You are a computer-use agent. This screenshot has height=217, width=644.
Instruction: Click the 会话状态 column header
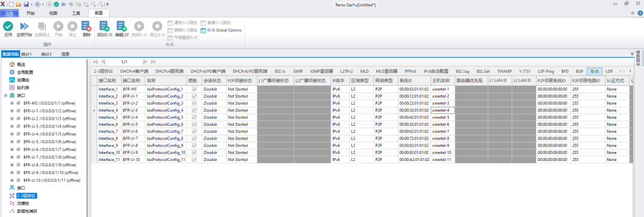coord(213,80)
